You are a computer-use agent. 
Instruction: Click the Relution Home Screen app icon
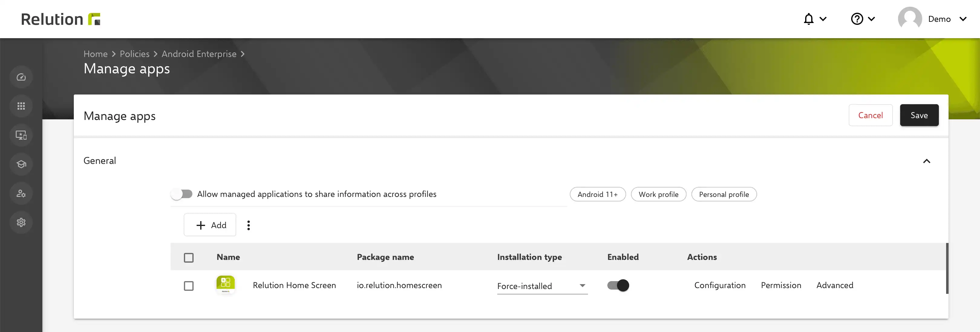226,285
